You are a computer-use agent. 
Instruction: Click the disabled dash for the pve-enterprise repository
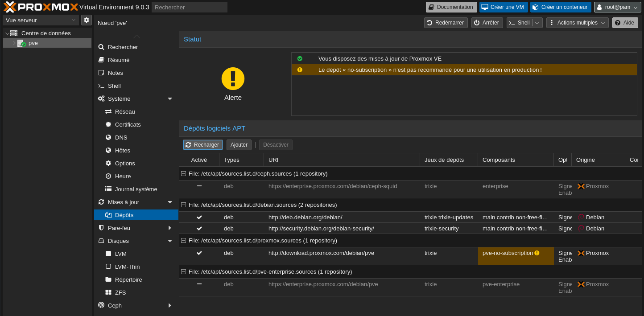(199, 284)
